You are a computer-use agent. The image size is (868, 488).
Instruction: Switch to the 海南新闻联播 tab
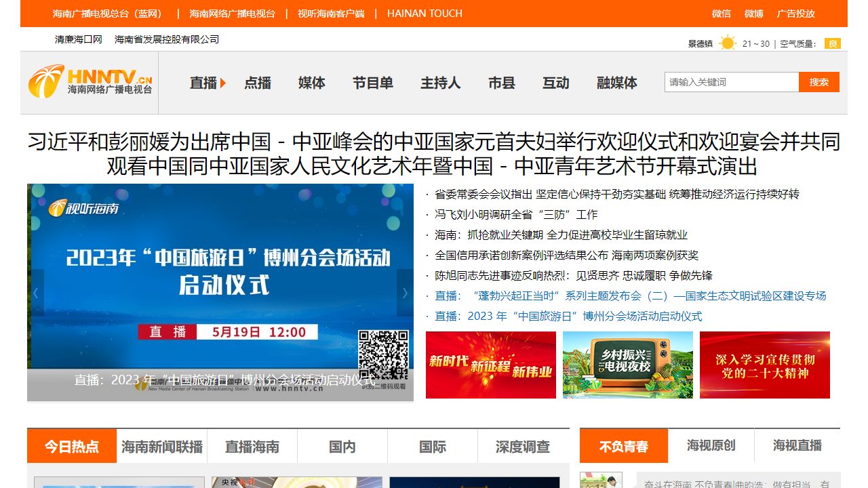click(x=162, y=446)
